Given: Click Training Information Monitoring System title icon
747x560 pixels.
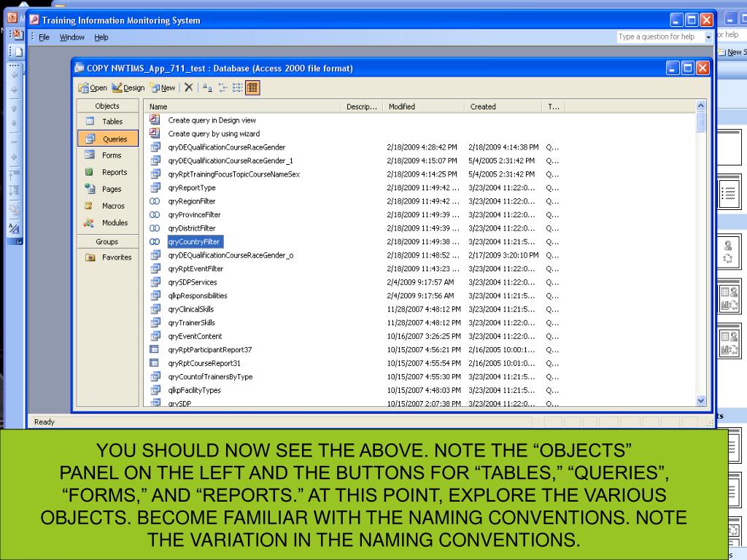Looking at the screenshot, I should click(34, 20).
